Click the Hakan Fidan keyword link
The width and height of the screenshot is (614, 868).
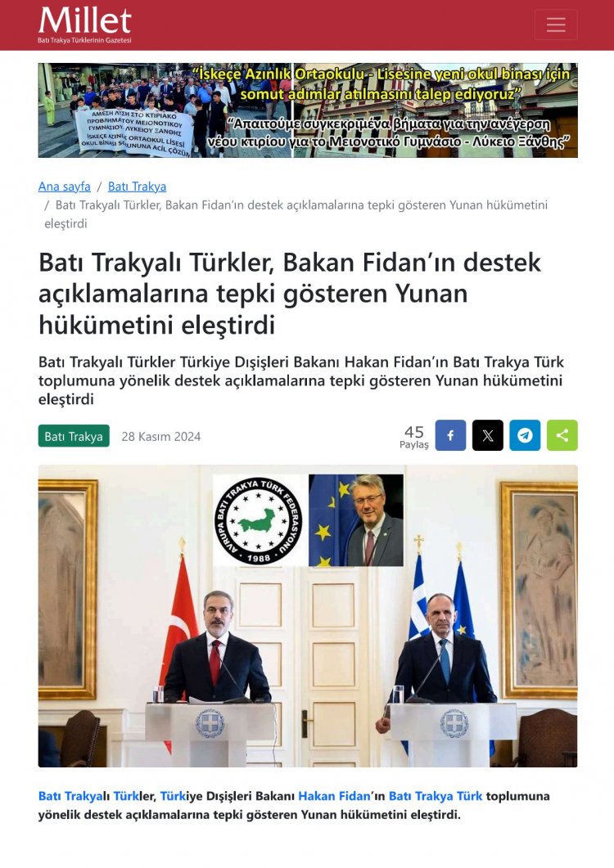[x=334, y=796]
